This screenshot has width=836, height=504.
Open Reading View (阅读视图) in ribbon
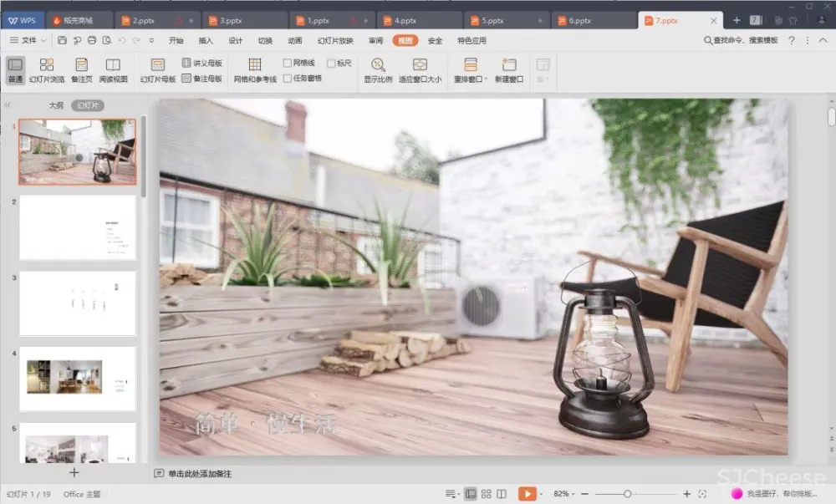pos(113,70)
